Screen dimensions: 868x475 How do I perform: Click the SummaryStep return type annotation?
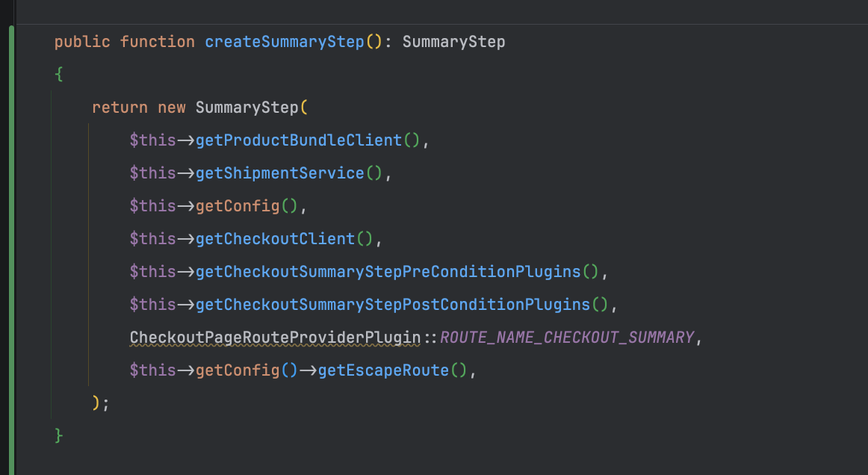pyautogui.click(x=453, y=41)
